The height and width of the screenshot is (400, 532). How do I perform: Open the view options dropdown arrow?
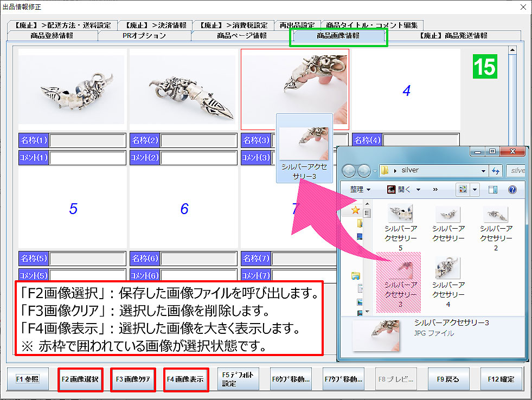[474, 189]
